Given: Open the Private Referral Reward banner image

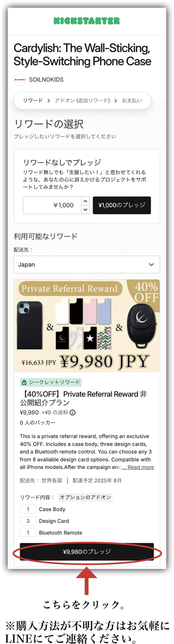Looking at the screenshot, I should (x=87, y=326).
